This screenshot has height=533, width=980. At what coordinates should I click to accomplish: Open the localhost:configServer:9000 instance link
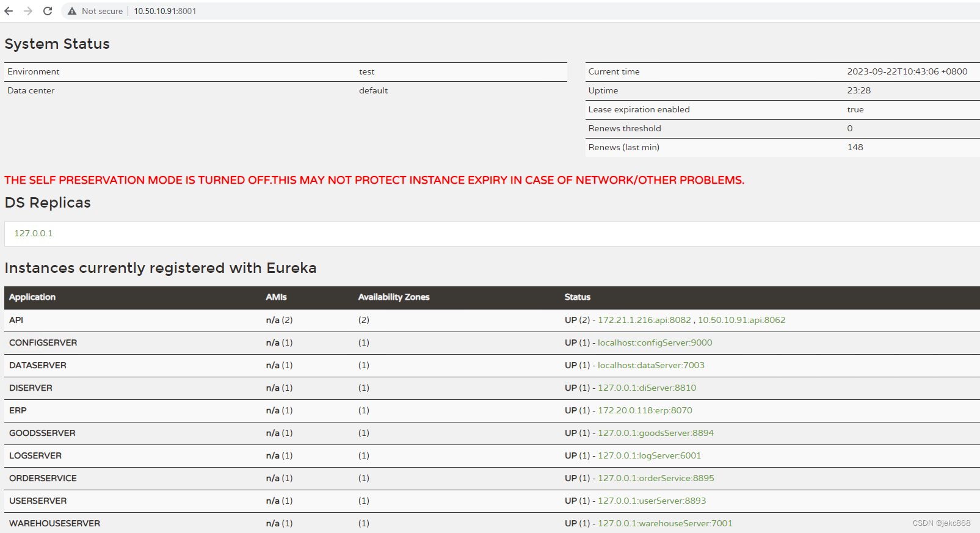point(655,343)
